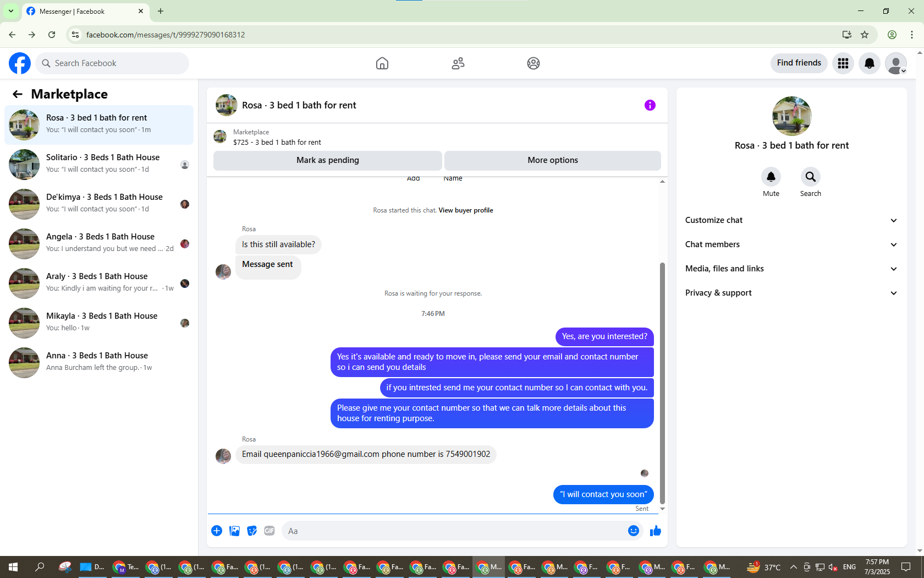Expand Privacy & support section
This screenshot has height=578, width=924.
(791, 293)
